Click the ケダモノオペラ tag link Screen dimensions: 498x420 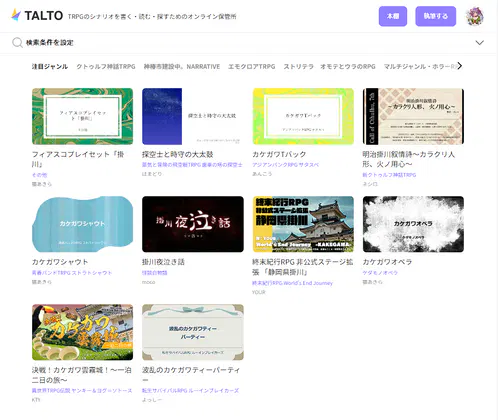(380, 273)
